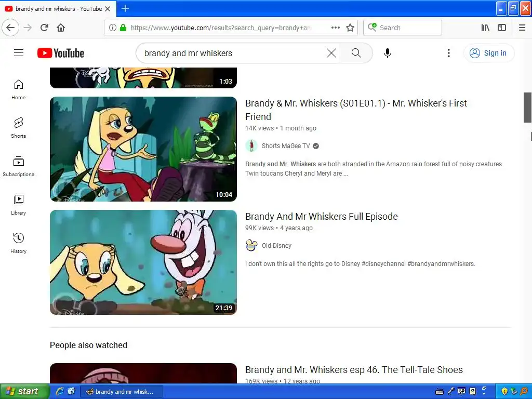
Task: Close the brandy and mr whiskers tab
Action: 108,9
